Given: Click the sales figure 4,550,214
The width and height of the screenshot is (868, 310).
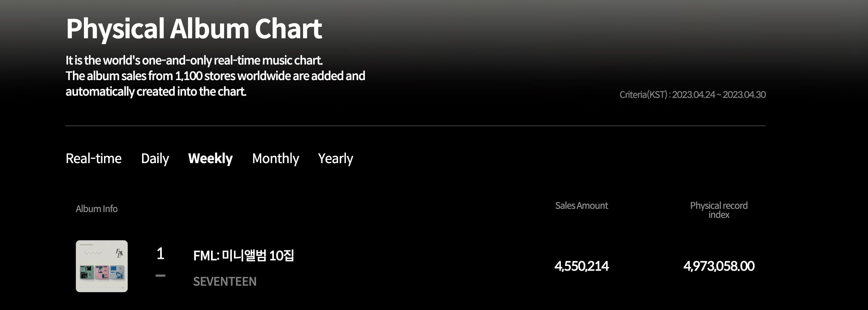Looking at the screenshot, I should click(x=581, y=266).
